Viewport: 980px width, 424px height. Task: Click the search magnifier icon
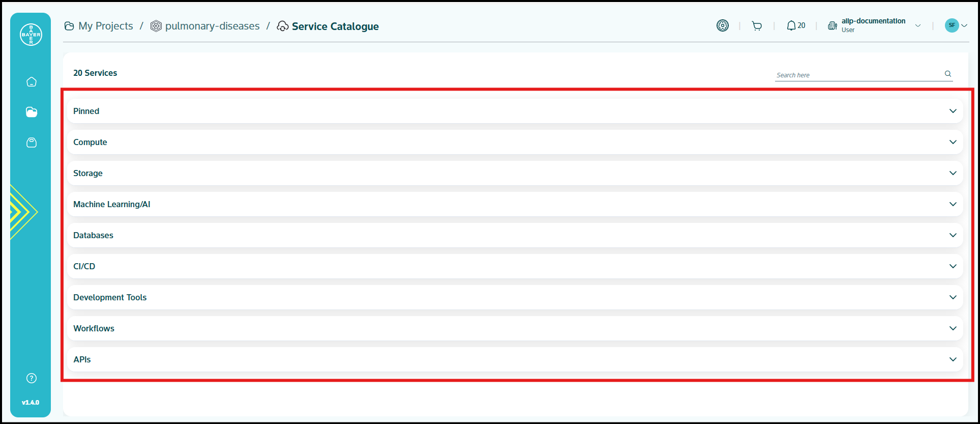coord(948,74)
